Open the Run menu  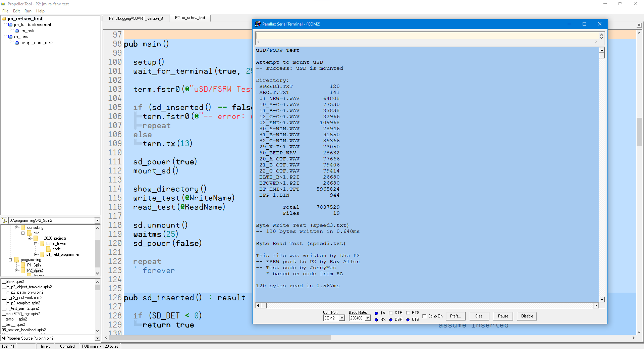pyautogui.click(x=28, y=11)
